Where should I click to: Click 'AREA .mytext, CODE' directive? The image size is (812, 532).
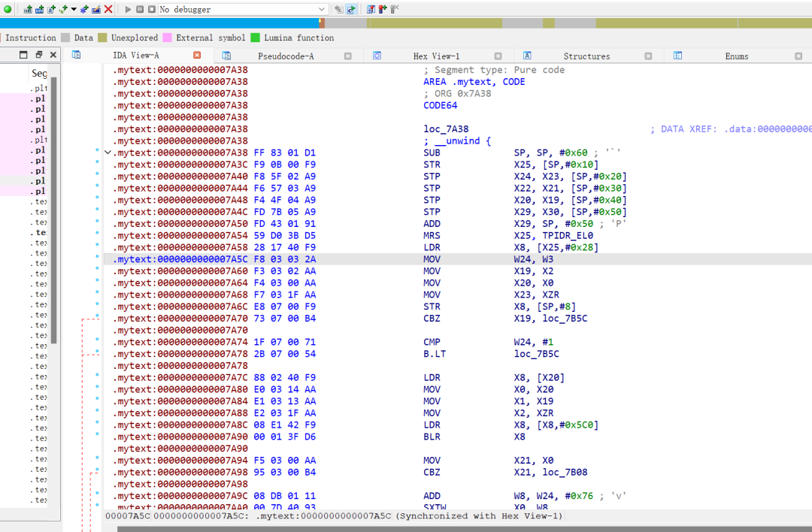pyautogui.click(x=474, y=82)
